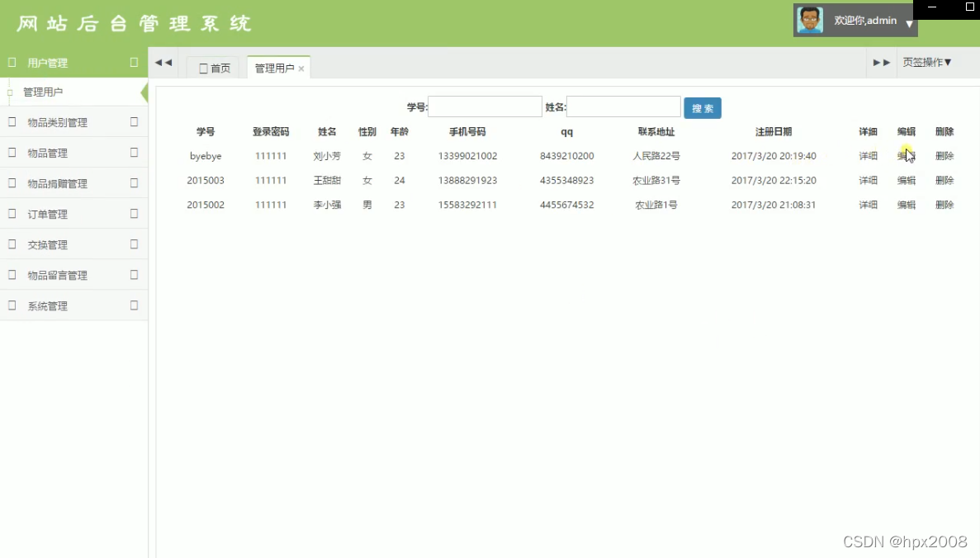Click the 学号 column header

206,132
